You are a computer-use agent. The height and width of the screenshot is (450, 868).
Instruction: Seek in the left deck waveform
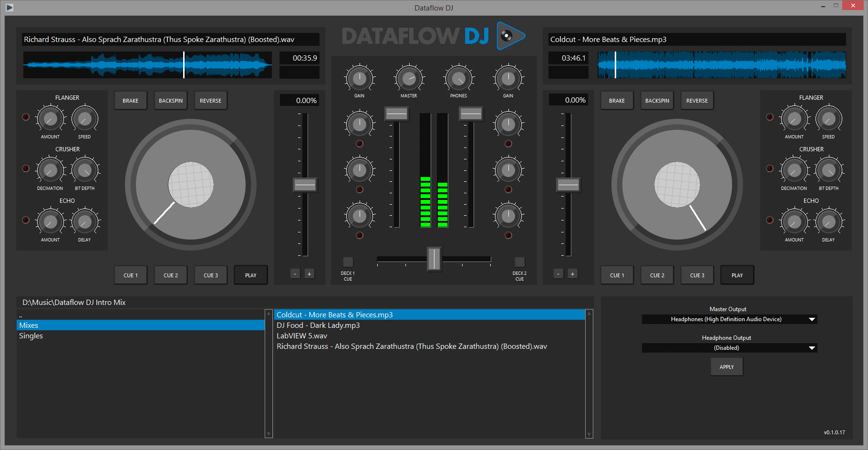(147, 65)
